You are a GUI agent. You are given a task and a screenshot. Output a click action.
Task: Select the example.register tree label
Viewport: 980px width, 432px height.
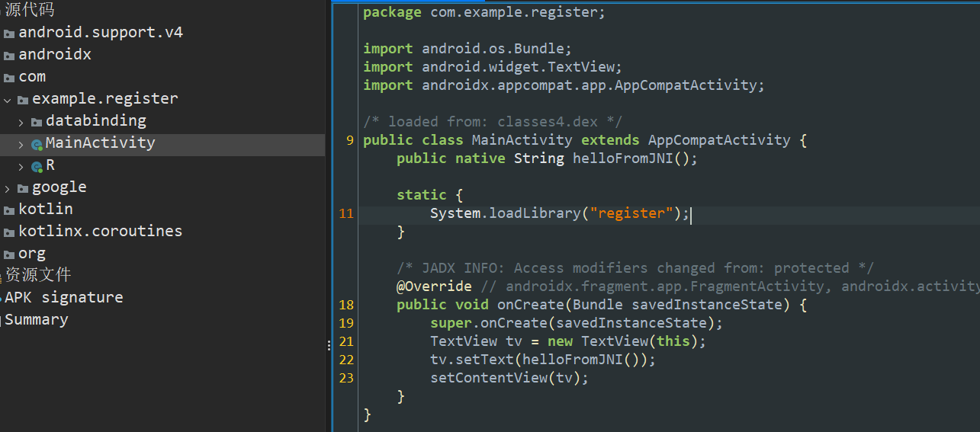click(x=105, y=99)
